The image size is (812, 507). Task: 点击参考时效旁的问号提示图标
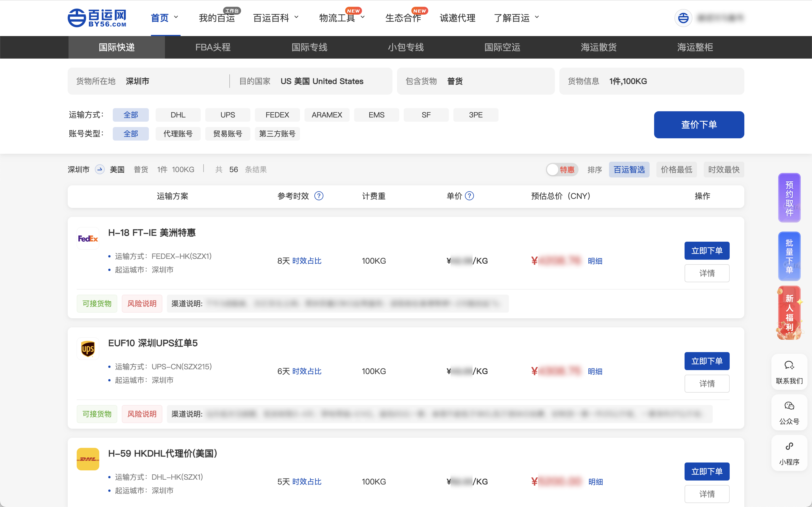point(319,196)
